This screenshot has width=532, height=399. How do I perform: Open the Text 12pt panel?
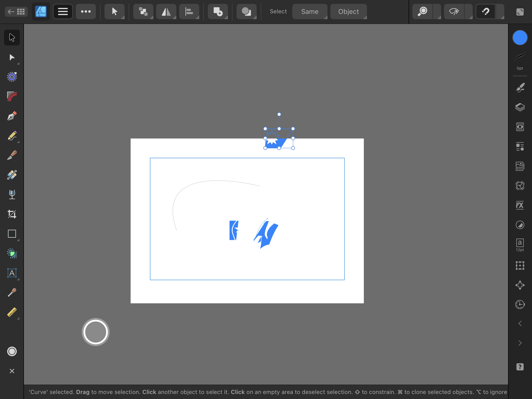pos(520,245)
